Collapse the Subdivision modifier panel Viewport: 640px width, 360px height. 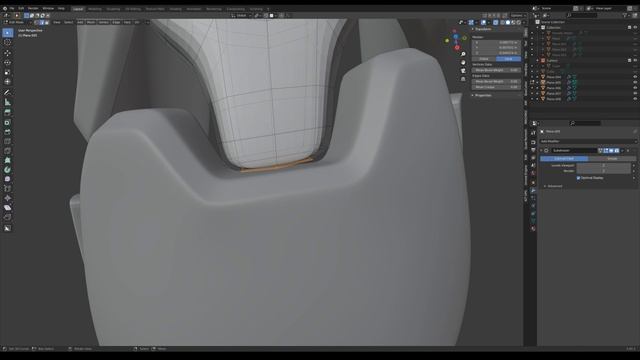(x=542, y=151)
